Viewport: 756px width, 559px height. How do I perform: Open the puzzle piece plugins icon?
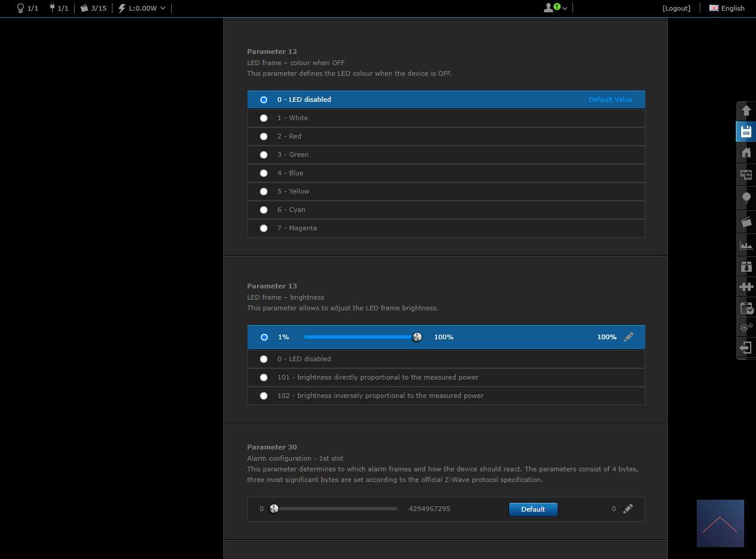tap(746, 287)
